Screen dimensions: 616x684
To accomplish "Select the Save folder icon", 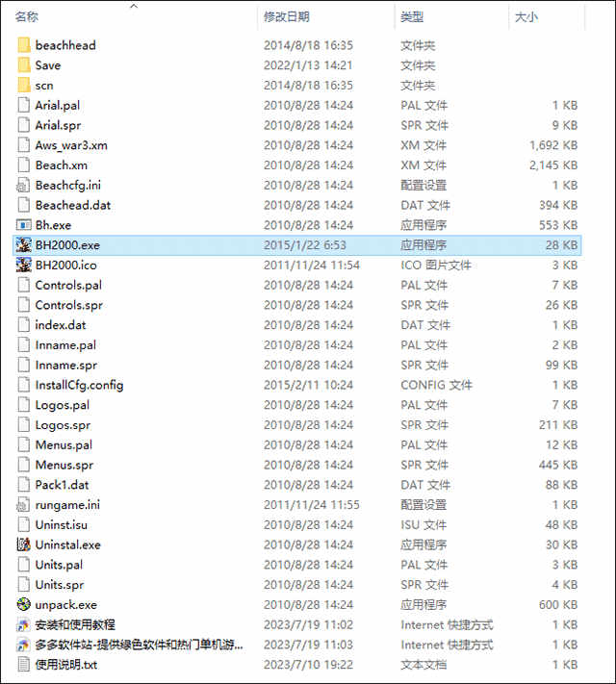I will click(x=24, y=65).
